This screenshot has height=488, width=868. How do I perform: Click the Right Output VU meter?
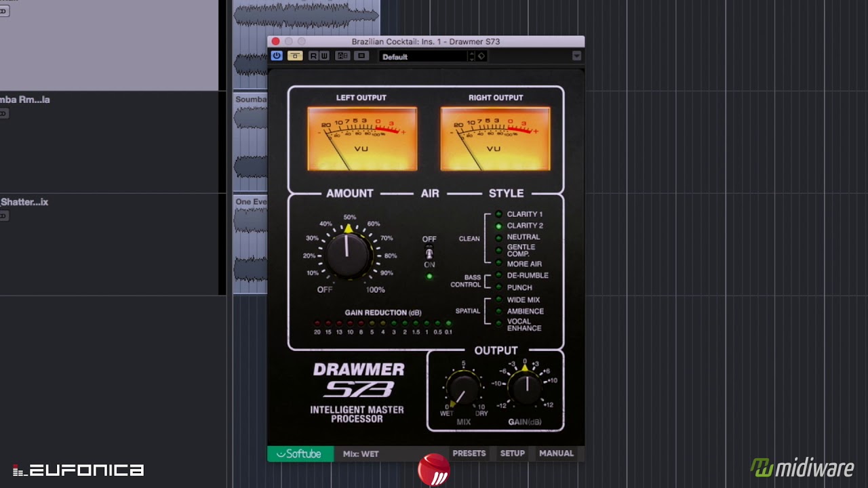(496, 139)
